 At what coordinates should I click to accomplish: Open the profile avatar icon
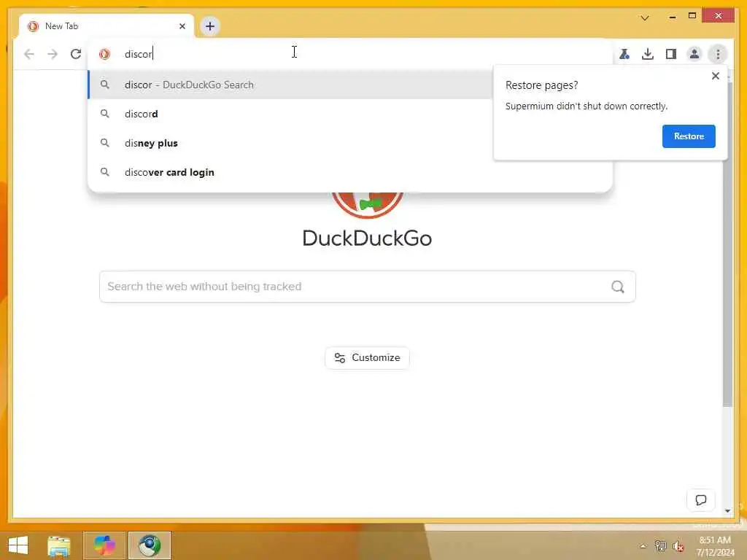(694, 54)
